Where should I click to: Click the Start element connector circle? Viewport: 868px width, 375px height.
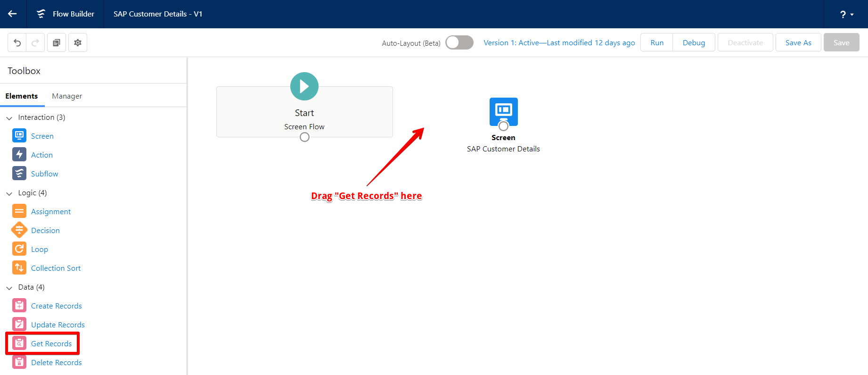pos(305,137)
